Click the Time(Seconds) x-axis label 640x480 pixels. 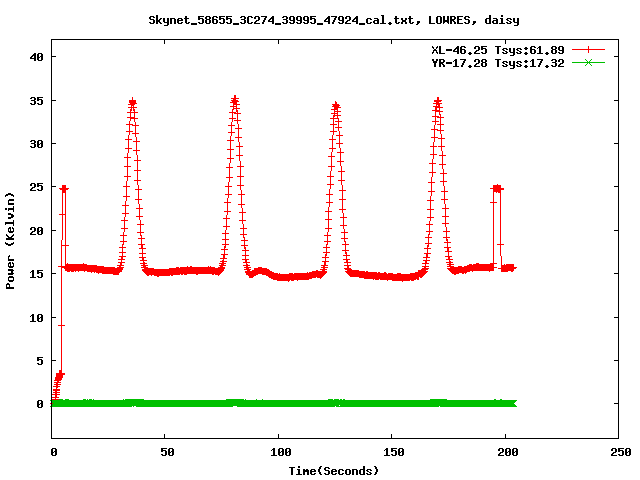(333, 471)
